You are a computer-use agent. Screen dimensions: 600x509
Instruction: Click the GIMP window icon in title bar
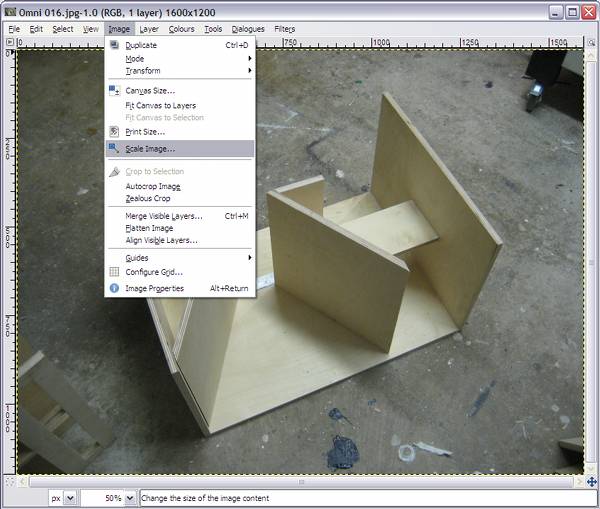[10, 11]
